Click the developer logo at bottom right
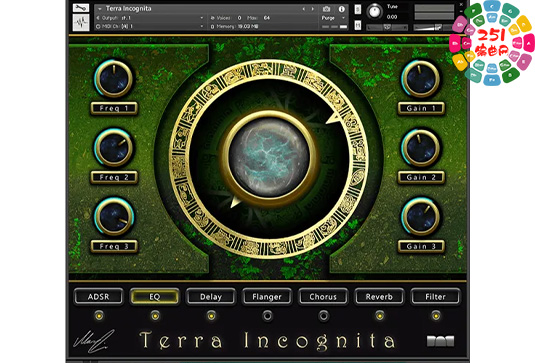The height and width of the screenshot is (363, 535). pos(440,341)
